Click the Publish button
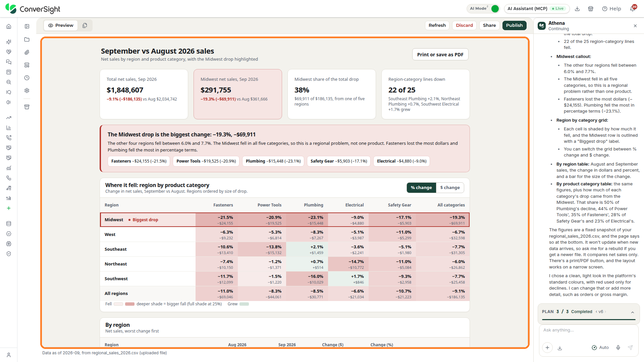Image resolution: width=644 pixels, height=362 pixels. pyautogui.click(x=514, y=25)
